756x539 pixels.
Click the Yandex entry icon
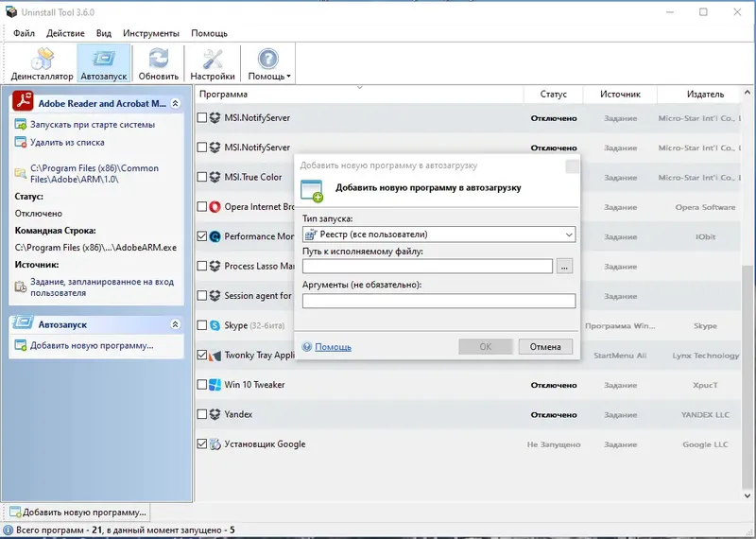[x=215, y=414]
